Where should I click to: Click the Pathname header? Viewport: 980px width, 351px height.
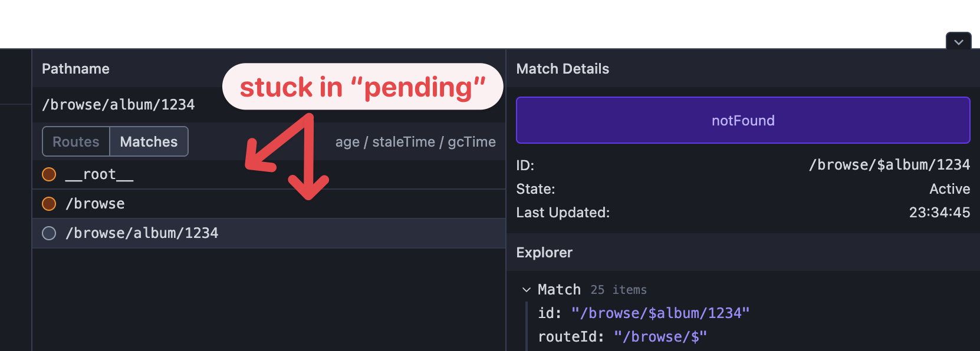pyautogui.click(x=75, y=69)
